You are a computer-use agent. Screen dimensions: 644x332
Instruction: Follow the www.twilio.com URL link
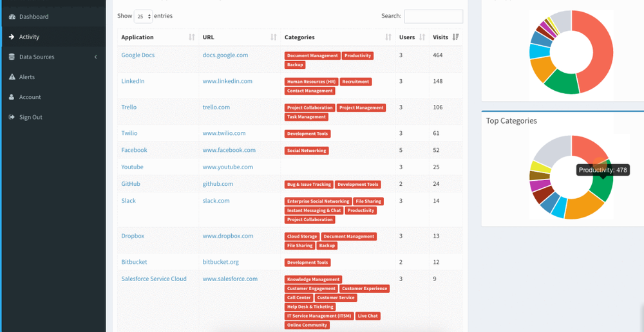(x=224, y=133)
